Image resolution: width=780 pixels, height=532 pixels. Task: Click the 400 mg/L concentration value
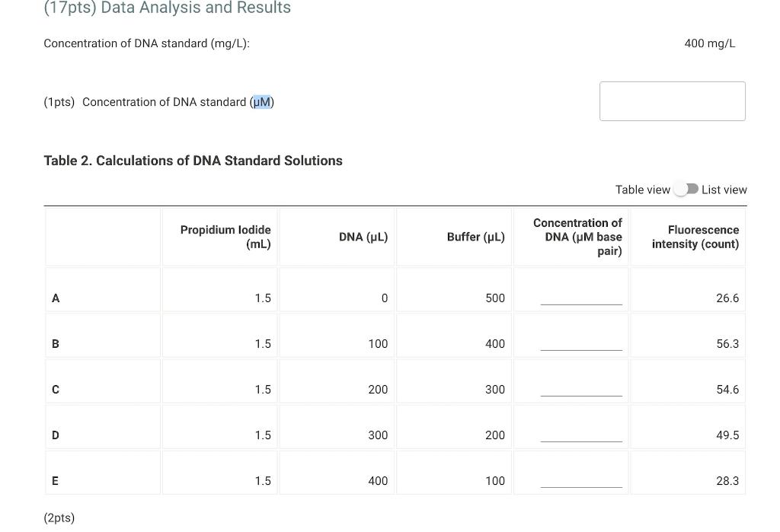pyautogui.click(x=709, y=43)
